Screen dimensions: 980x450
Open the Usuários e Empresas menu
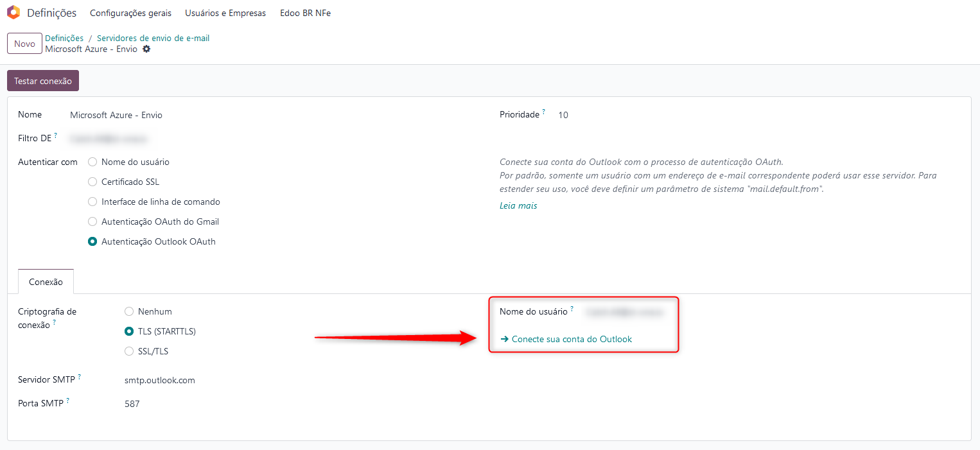click(225, 13)
